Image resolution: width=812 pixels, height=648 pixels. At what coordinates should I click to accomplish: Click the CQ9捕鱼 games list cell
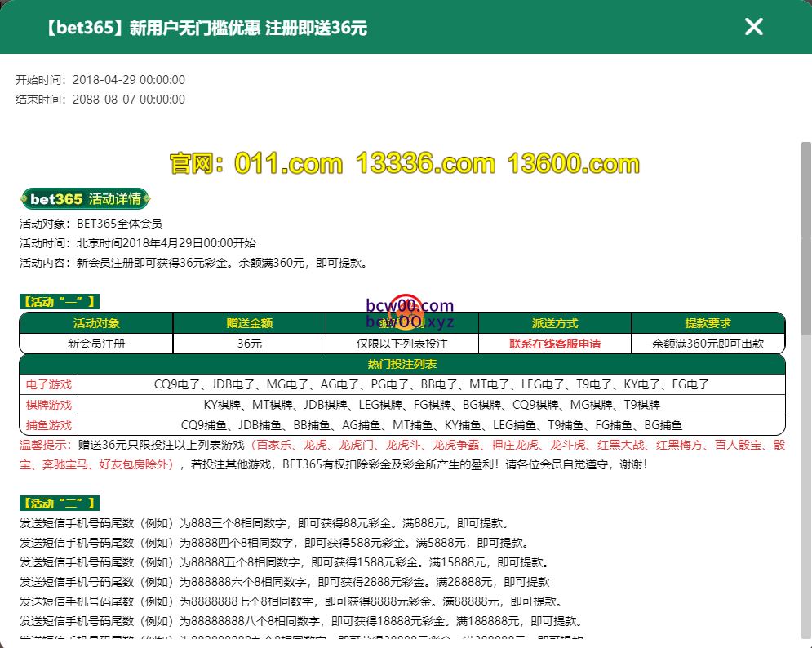(432, 425)
